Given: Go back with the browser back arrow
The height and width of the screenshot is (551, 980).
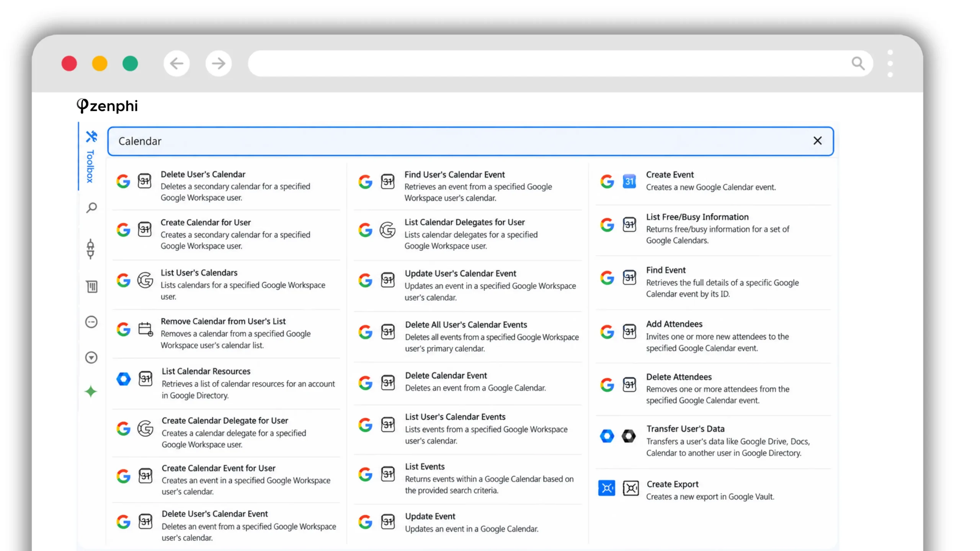Looking at the screenshot, I should coord(176,64).
